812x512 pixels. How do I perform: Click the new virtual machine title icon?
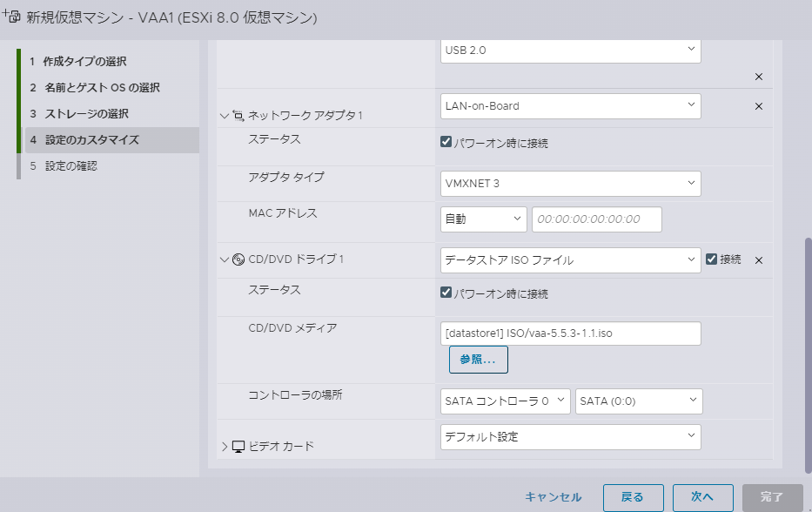pos(12,17)
